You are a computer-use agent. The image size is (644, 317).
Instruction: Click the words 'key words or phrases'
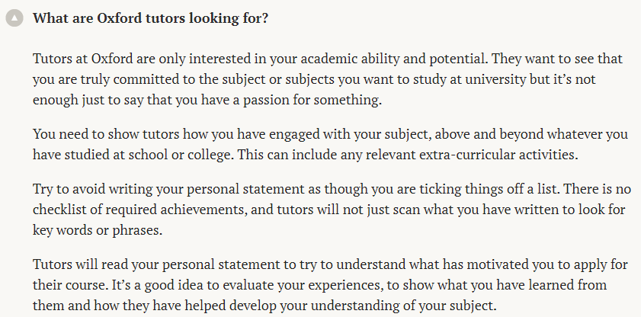click(x=96, y=230)
